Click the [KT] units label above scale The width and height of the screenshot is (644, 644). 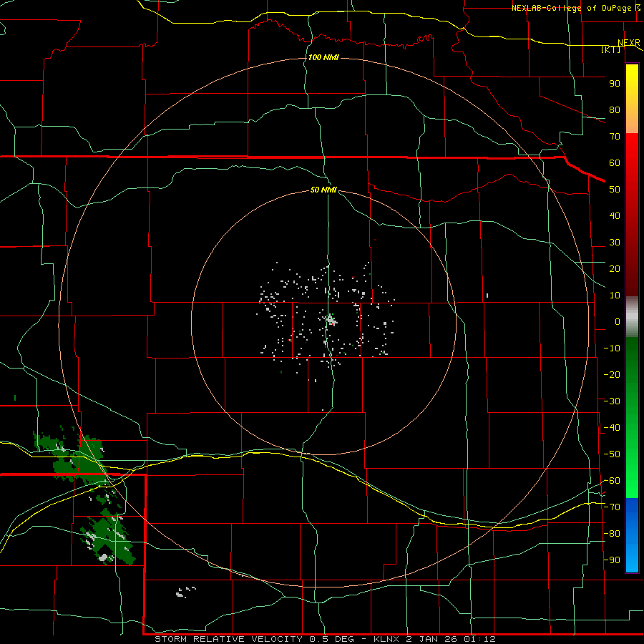click(x=611, y=49)
